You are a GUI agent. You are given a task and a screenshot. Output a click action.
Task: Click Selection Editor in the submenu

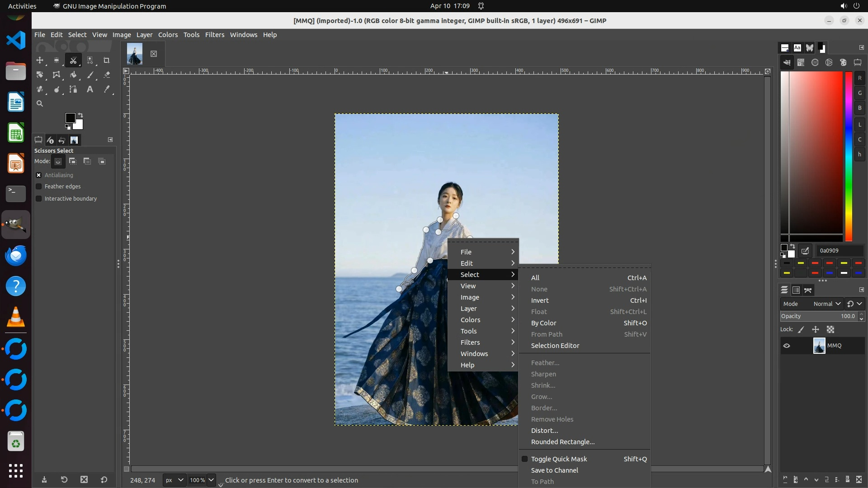coord(555,346)
